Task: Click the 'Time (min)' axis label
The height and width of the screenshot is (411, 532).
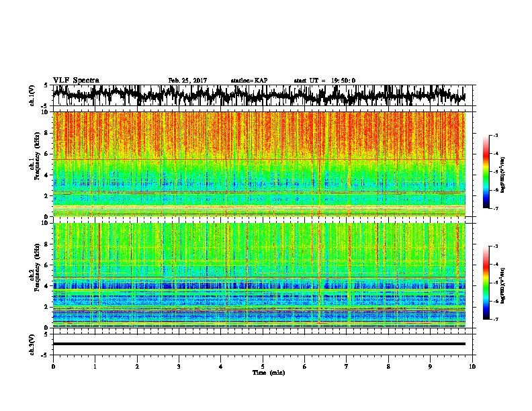Action: [269, 373]
